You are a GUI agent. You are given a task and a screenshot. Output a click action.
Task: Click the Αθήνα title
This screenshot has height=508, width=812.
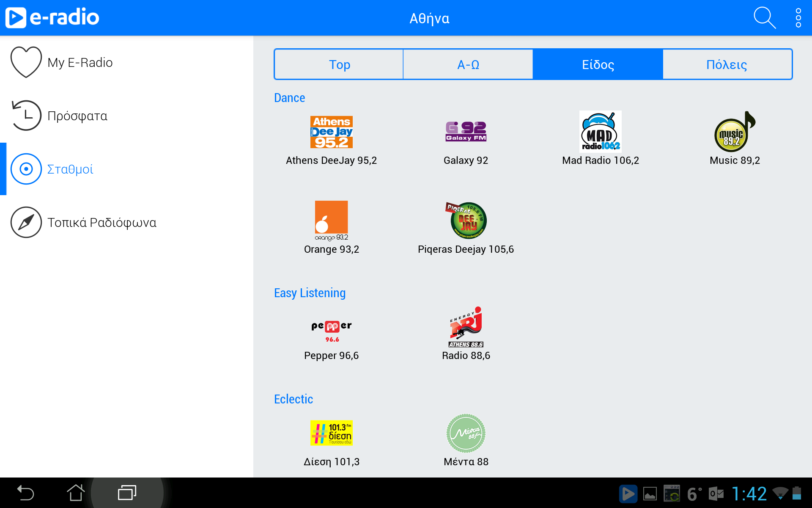[x=429, y=19]
